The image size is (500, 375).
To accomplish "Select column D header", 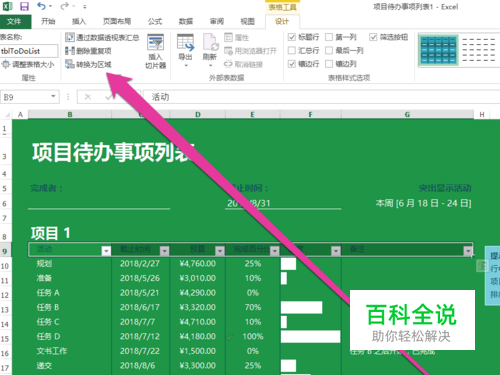I will point(198,115).
